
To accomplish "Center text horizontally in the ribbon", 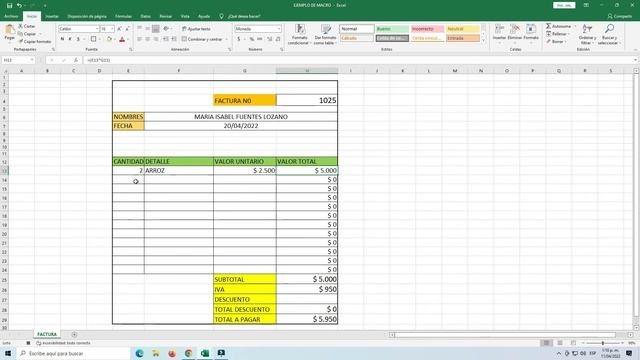I will tap(148, 39).
